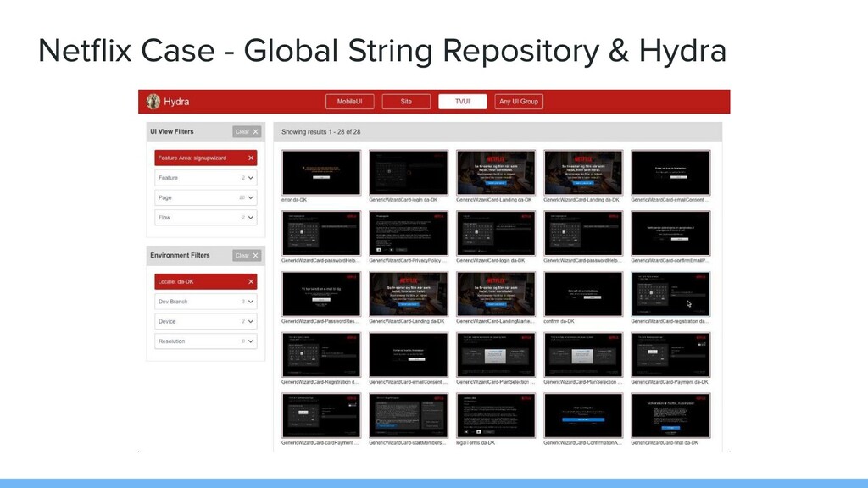Click the 'UI View Filters' panel heading

point(171,131)
